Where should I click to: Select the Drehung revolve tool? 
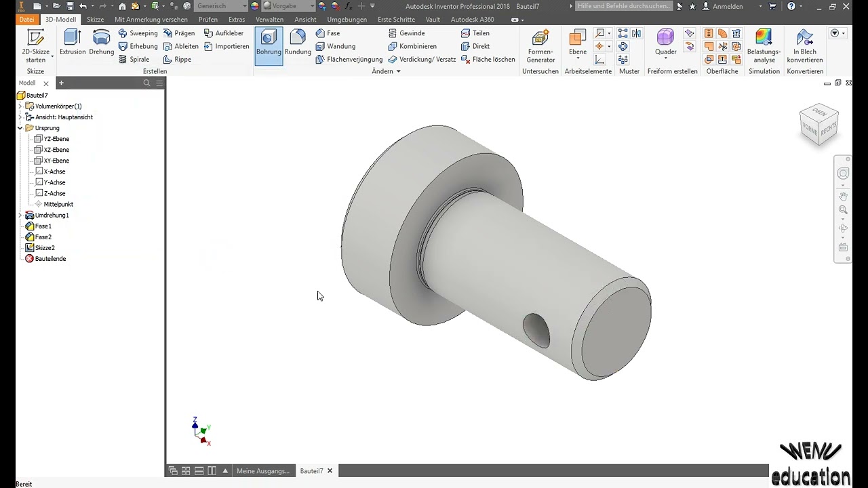pyautogui.click(x=101, y=43)
